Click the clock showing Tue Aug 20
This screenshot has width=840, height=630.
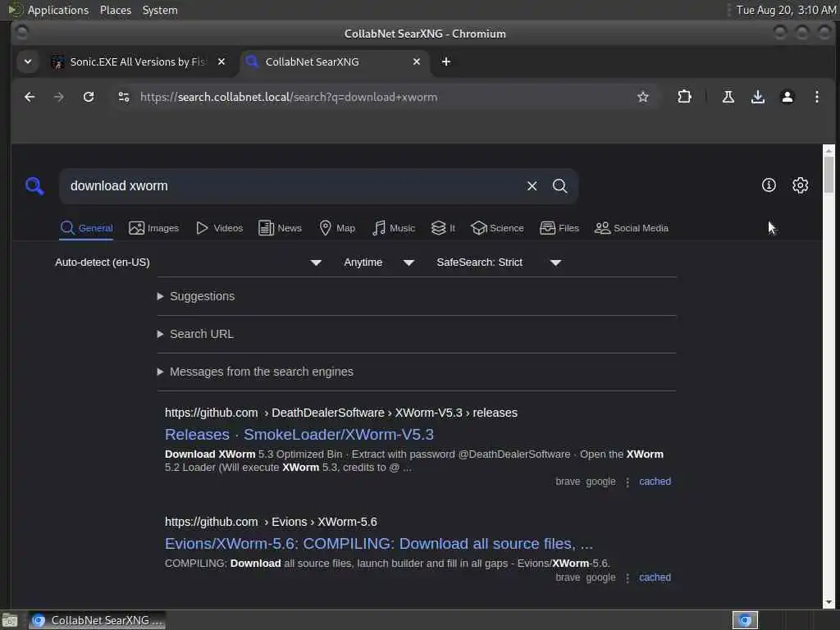[785, 10]
